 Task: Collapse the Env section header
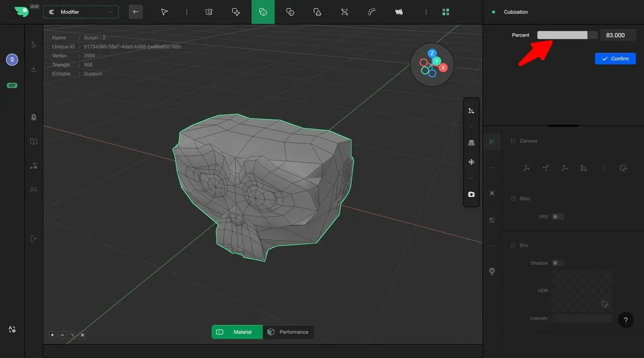(524, 245)
